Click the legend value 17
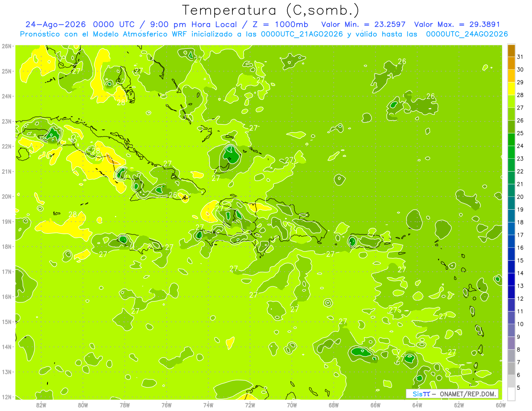Screen dimensions: 532x411 [x=520, y=235]
